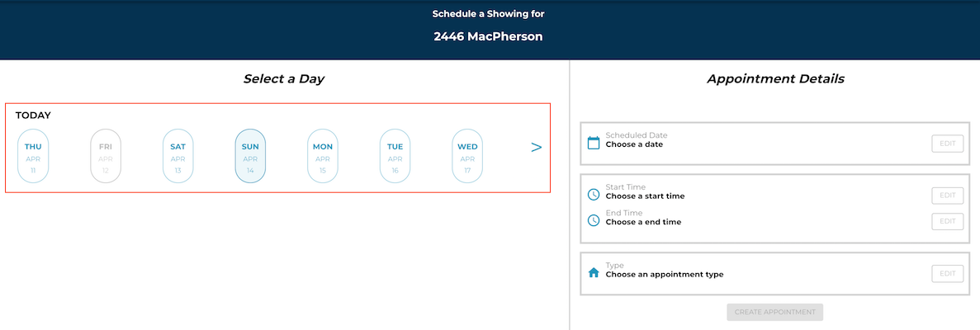Click 'Choose an appointment type' text
This screenshot has width=980, height=330.
point(665,275)
